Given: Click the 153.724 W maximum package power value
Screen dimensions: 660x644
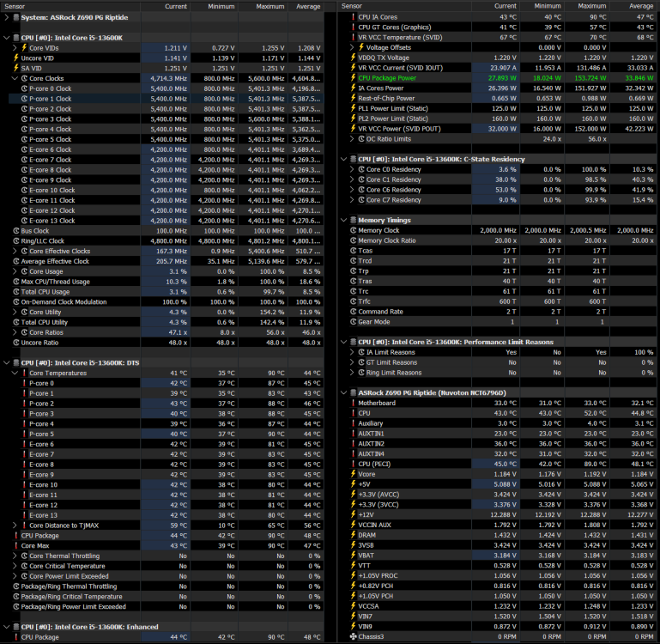Looking at the screenshot, I should 590,78.
